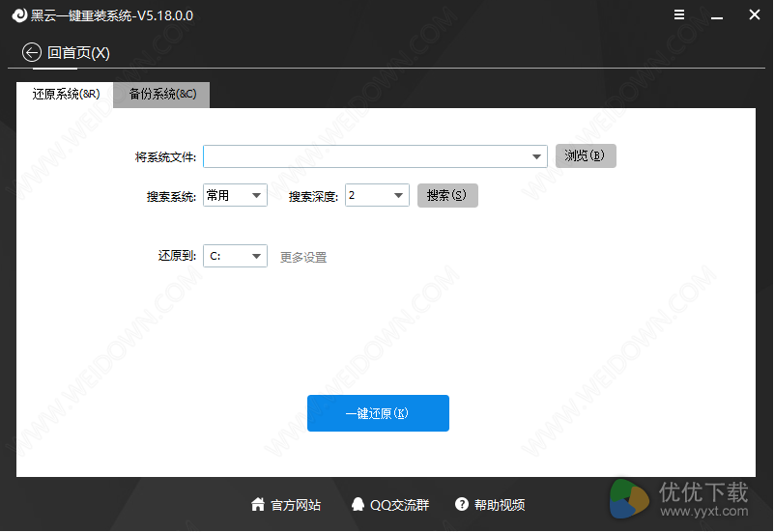
Task: Expand the 将系统文件 dropdown arrow
Action: tap(536, 156)
